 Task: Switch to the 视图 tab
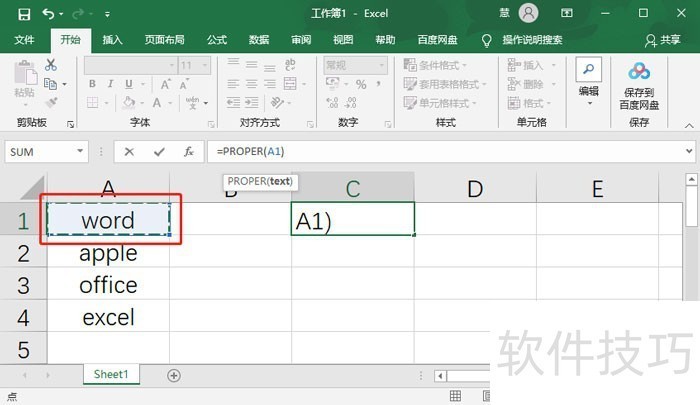[343, 40]
